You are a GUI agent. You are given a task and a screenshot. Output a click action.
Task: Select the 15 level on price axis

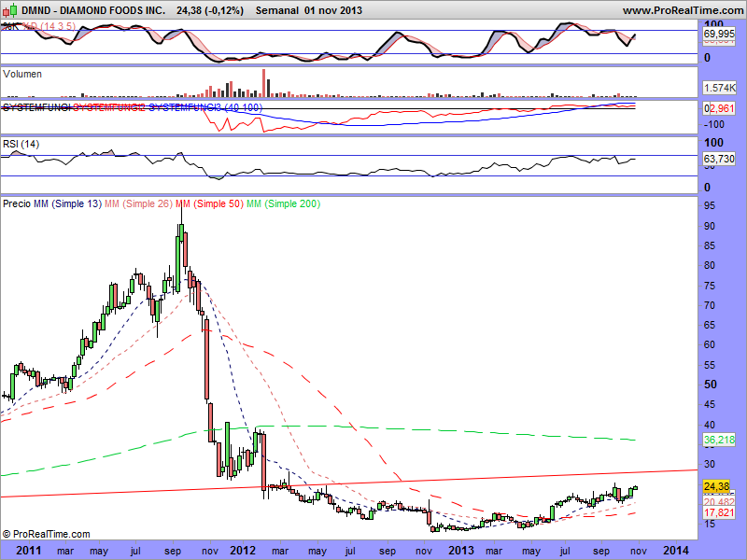[x=710, y=524]
